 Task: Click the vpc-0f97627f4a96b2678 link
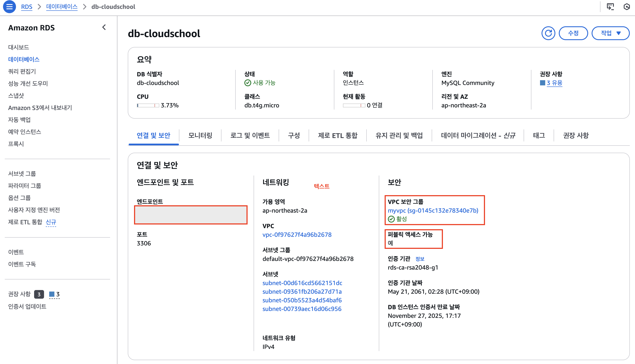click(x=297, y=234)
